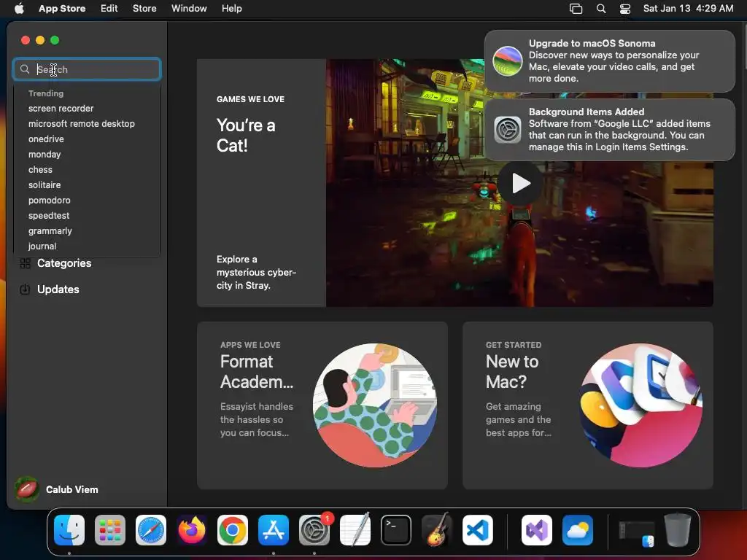Launch Visual Studio Code from the dock
The height and width of the screenshot is (560, 747).
(x=477, y=530)
